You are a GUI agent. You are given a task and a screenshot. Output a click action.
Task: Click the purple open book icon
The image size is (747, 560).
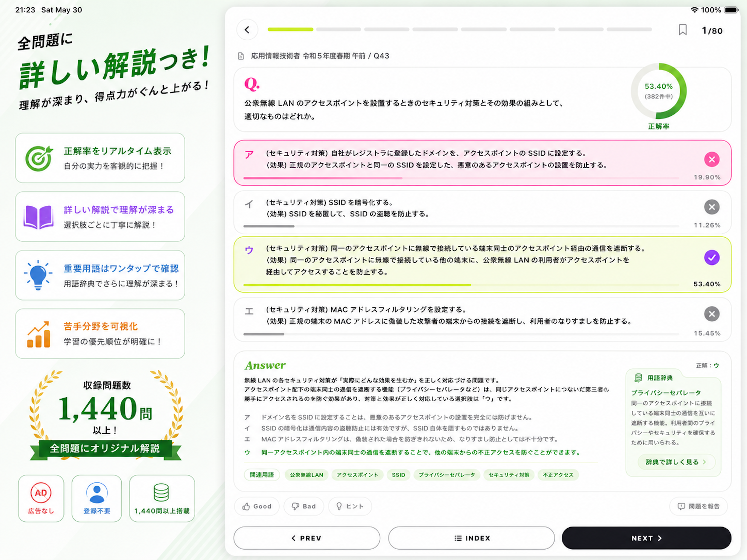39,217
